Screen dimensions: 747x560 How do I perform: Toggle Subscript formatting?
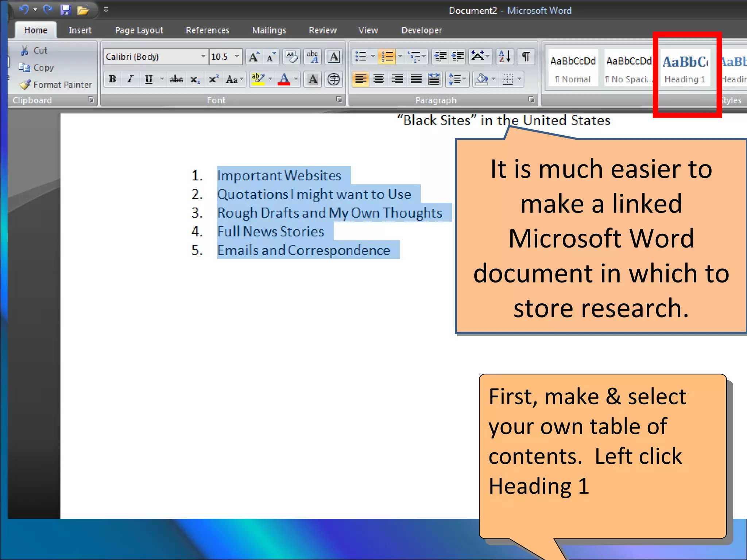[x=195, y=79]
